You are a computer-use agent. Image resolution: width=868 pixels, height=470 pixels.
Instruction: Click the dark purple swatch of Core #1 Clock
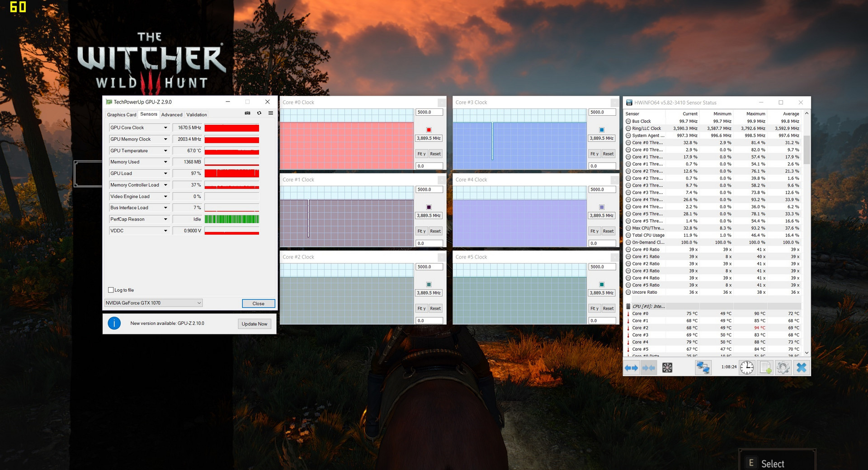[x=429, y=207]
